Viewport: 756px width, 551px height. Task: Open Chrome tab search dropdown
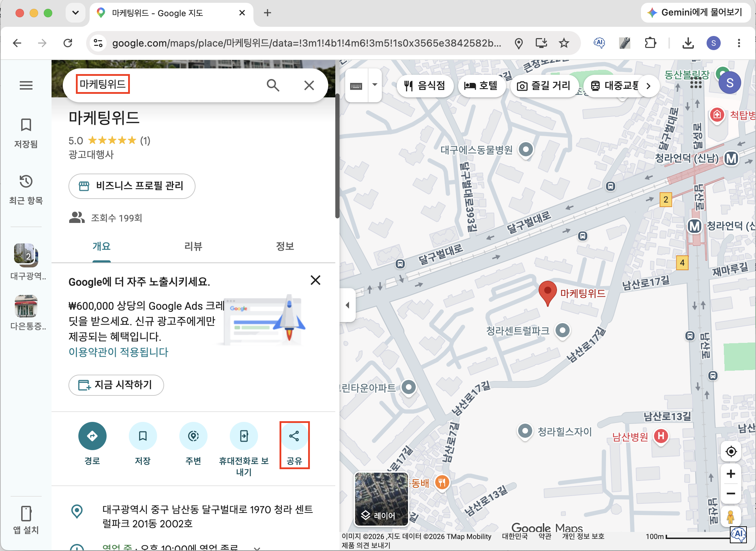(x=76, y=13)
